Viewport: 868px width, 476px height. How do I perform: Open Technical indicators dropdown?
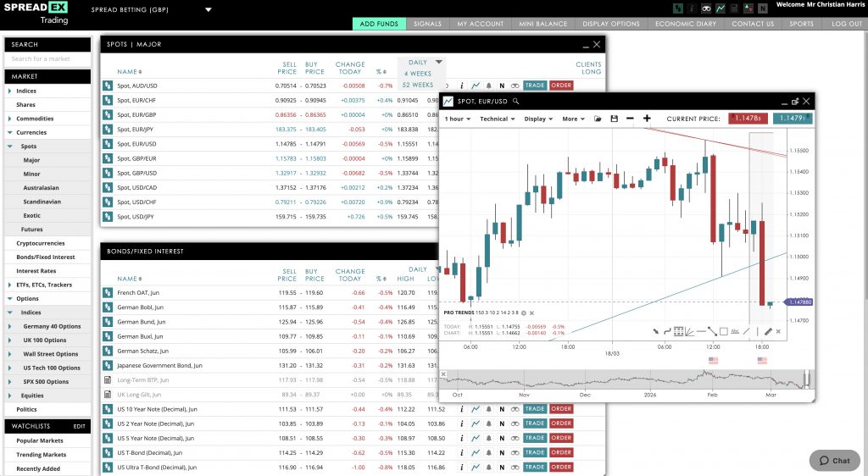(497, 119)
